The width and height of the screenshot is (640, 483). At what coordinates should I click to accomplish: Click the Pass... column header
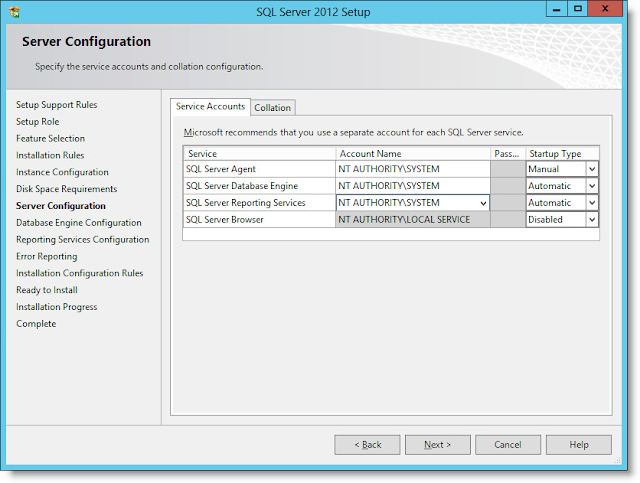click(508, 154)
